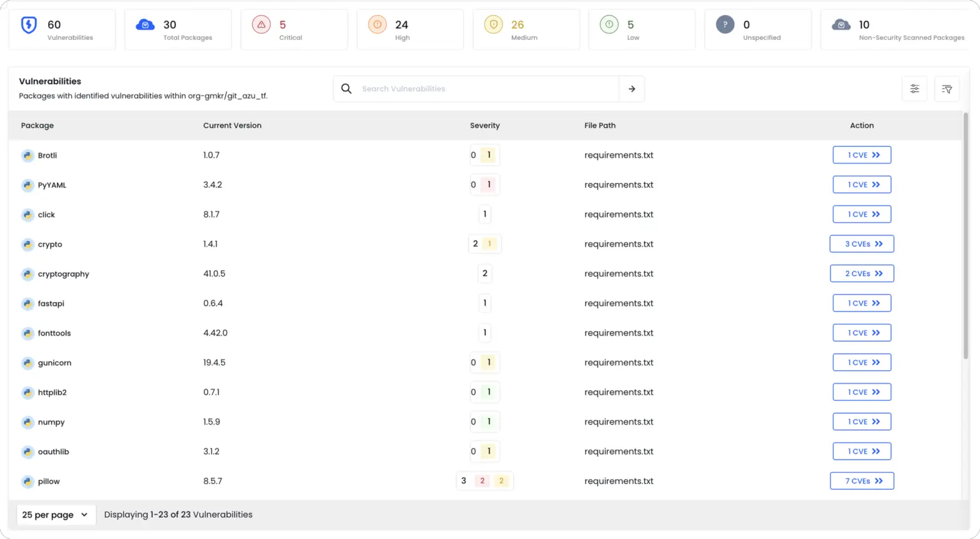Click the crypto severity badge group
Screen dimensions: 980x539
(484, 244)
